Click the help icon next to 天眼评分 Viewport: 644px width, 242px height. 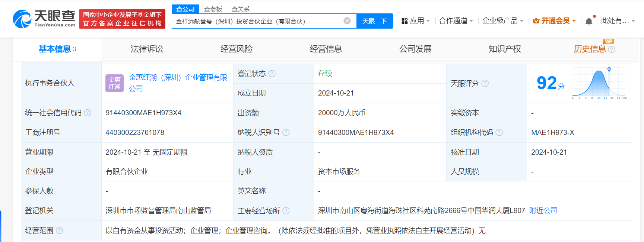[x=485, y=83]
